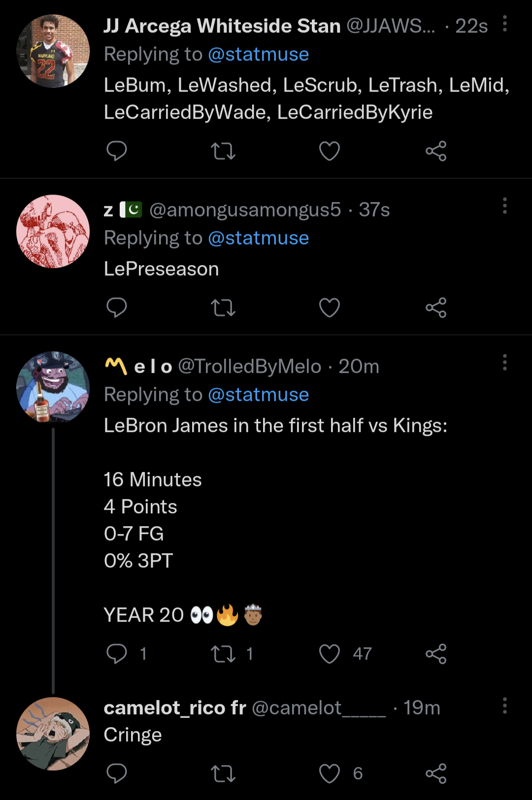Viewport: 532px width, 800px height.
Task: Reply to the TrolledByMelo tweet
Action: click(117, 654)
